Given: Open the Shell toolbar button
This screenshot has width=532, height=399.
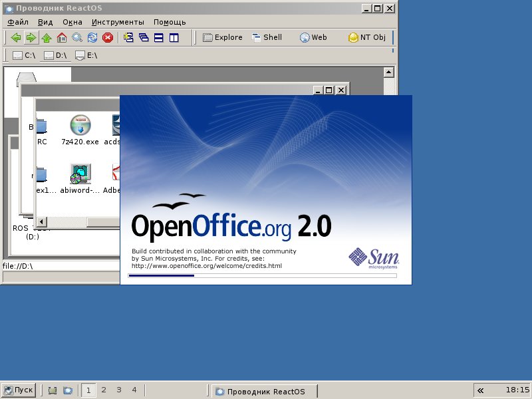Looking at the screenshot, I should point(267,37).
